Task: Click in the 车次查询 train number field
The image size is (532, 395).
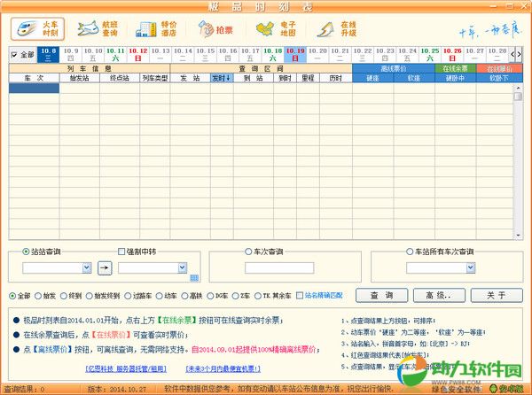Action: click(279, 267)
